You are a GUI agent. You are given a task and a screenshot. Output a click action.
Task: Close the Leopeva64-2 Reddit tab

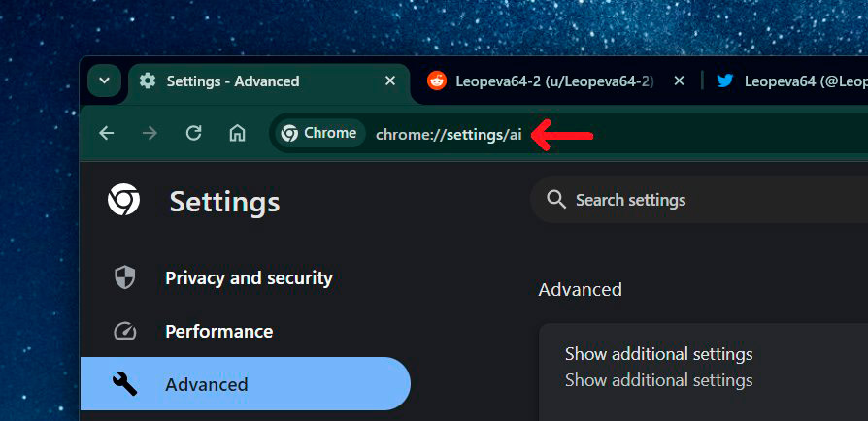pos(680,81)
